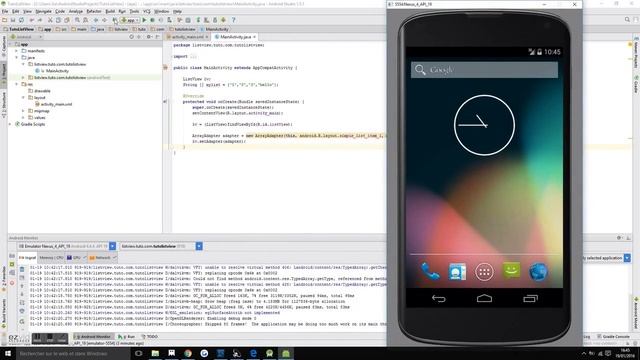Switch to the activity_main.xml editor tab
Image resolution: width=640 pixels, height=360 pixels.
coord(187,37)
